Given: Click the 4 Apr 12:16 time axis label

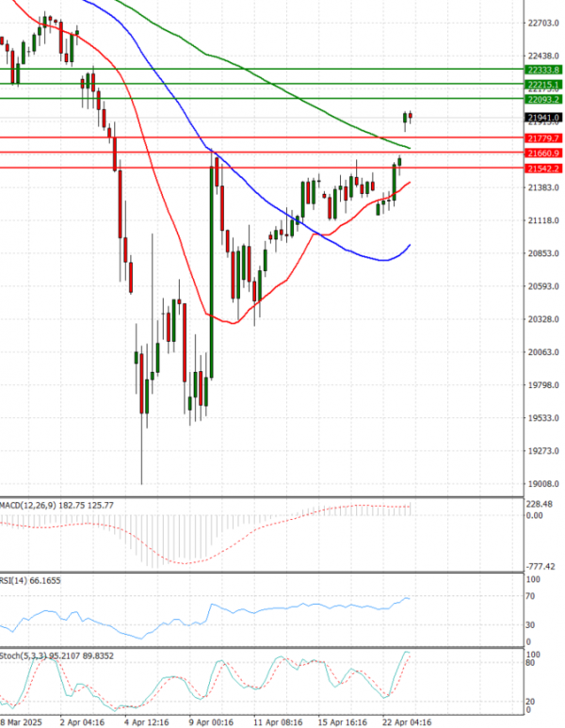Looking at the screenshot, I should [x=146, y=722].
